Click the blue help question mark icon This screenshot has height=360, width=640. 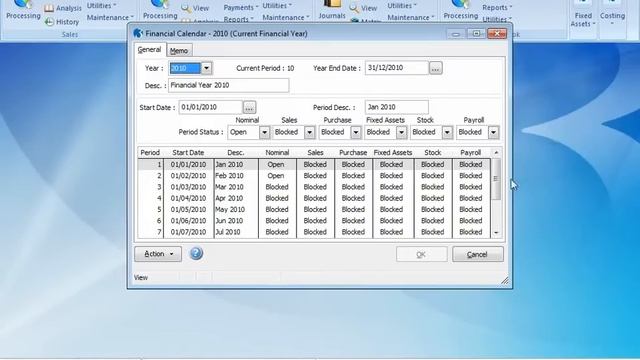(196, 253)
